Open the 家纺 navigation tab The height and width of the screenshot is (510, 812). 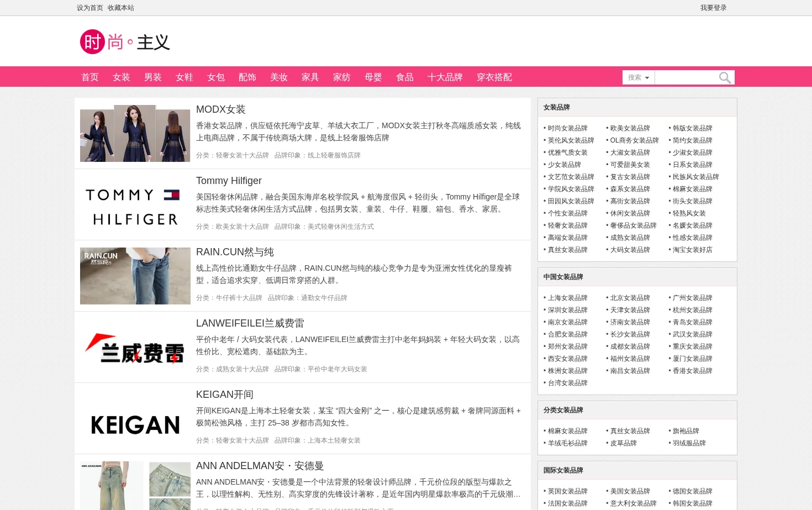click(342, 77)
